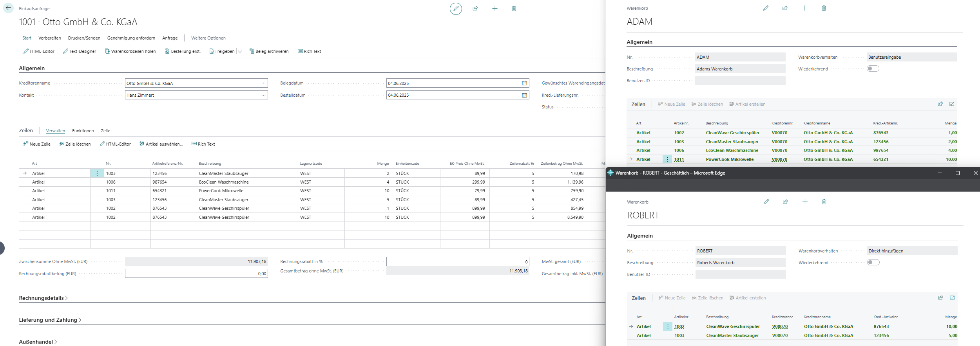The image size is (980, 346).
Task: Click the plus icon in ADAM Warenkorb header
Action: pyautogui.click(x=804, y=8)
